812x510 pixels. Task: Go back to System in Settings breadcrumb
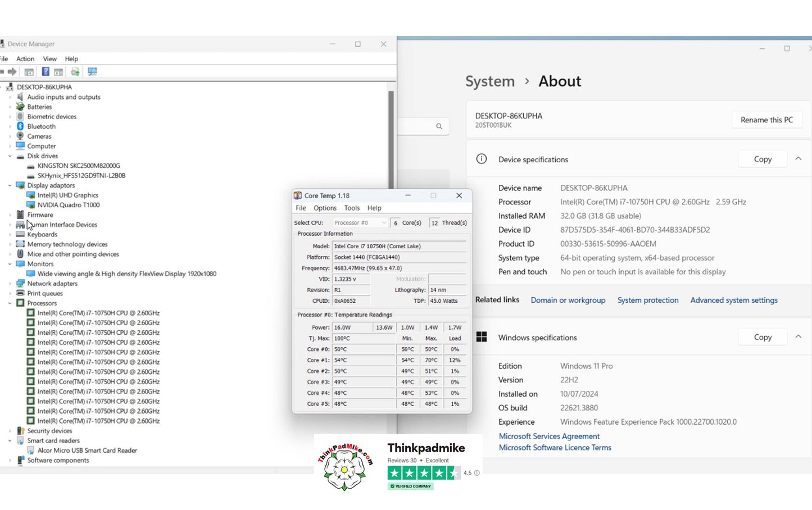pos(490,81)
